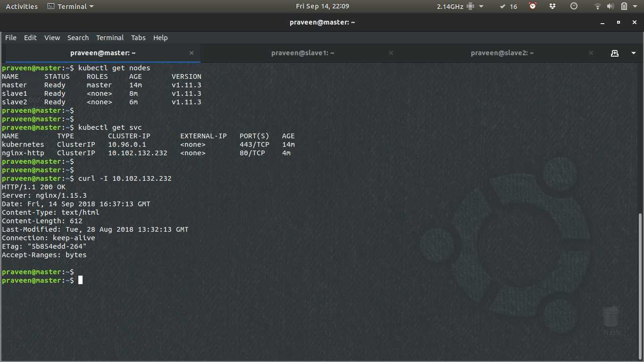Open the CPU frequency dropdown arrow

pos(481,6)
